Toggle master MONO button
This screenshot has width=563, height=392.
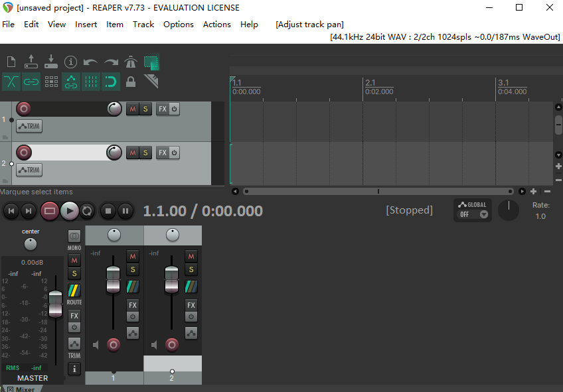tap(74, 236)
